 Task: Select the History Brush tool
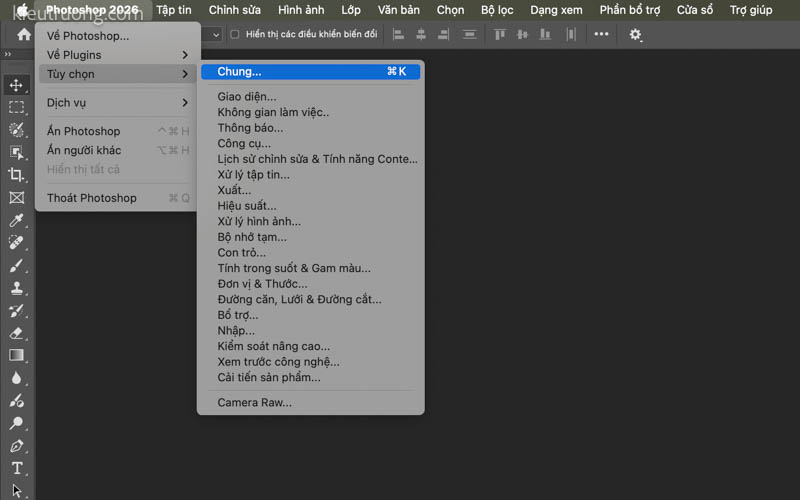point(16,310)
